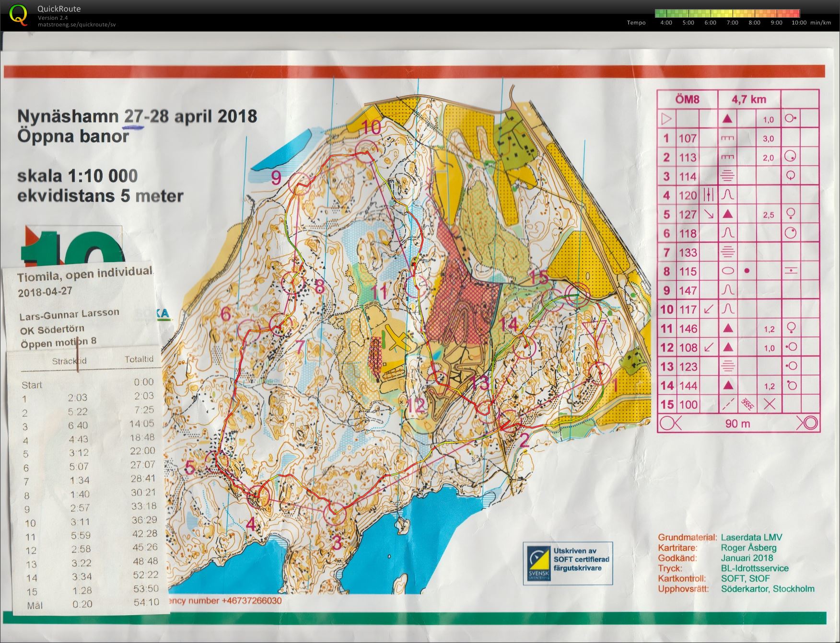Click the ÖM8 header cell
The height and width of the screenshot is (643, 840).
pos(688,99)
